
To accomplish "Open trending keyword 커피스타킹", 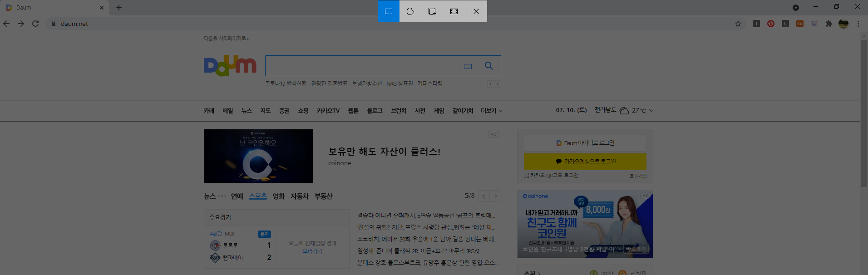I will (430, 84).
